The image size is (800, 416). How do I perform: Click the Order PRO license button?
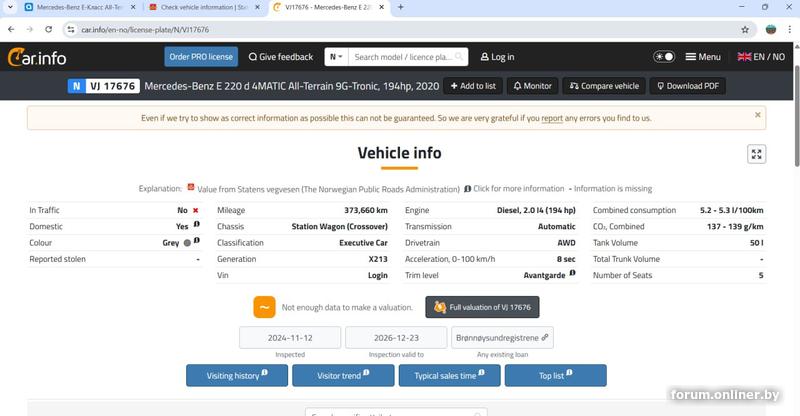click(x=201, y=57)
